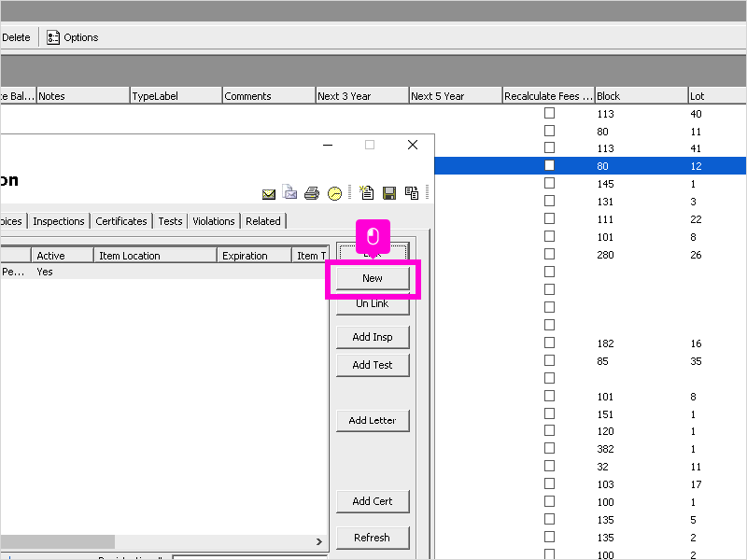Select Lot cell '40'
Viewport: 747px width, 560px height.
click(x=696, y=114)
